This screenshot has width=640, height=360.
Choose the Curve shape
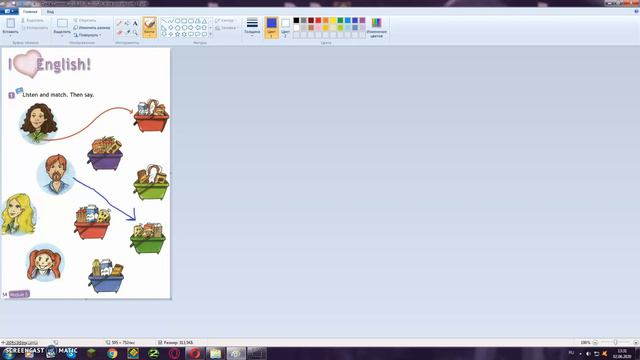tap(171, 21)
